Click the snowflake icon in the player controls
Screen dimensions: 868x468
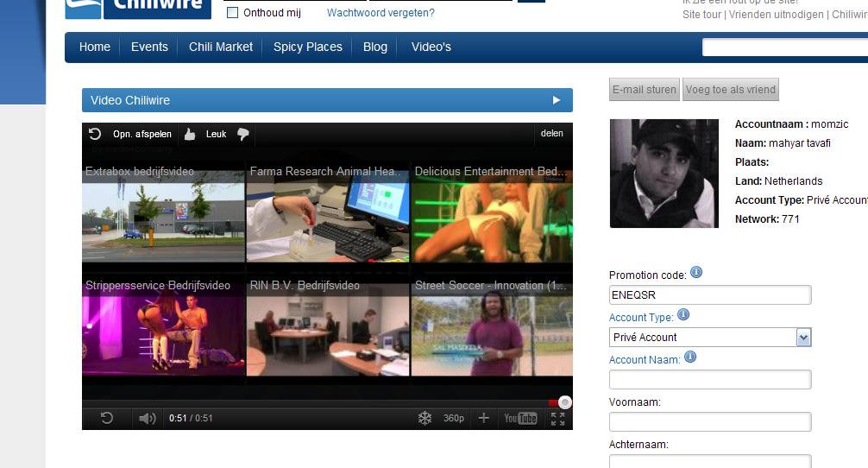[x=425, y=418]
